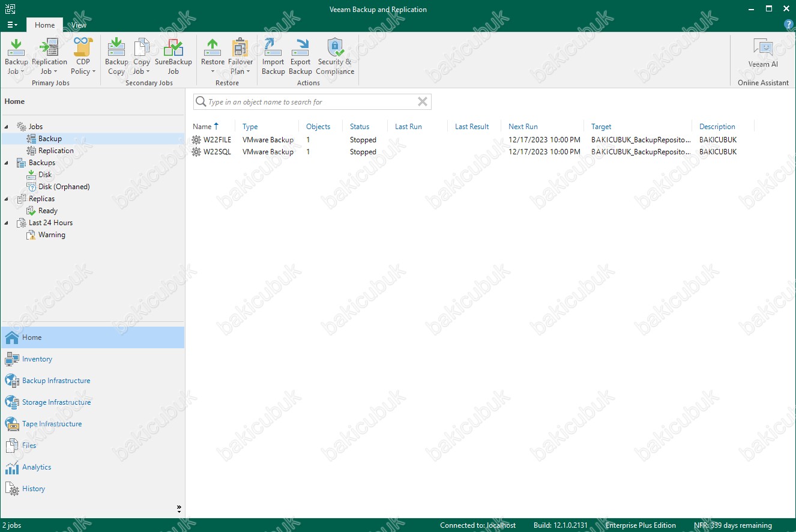This screenshot has height=532, width=796.
Task: Open the Copy Job ribbon button
Action: pos(142,56)
